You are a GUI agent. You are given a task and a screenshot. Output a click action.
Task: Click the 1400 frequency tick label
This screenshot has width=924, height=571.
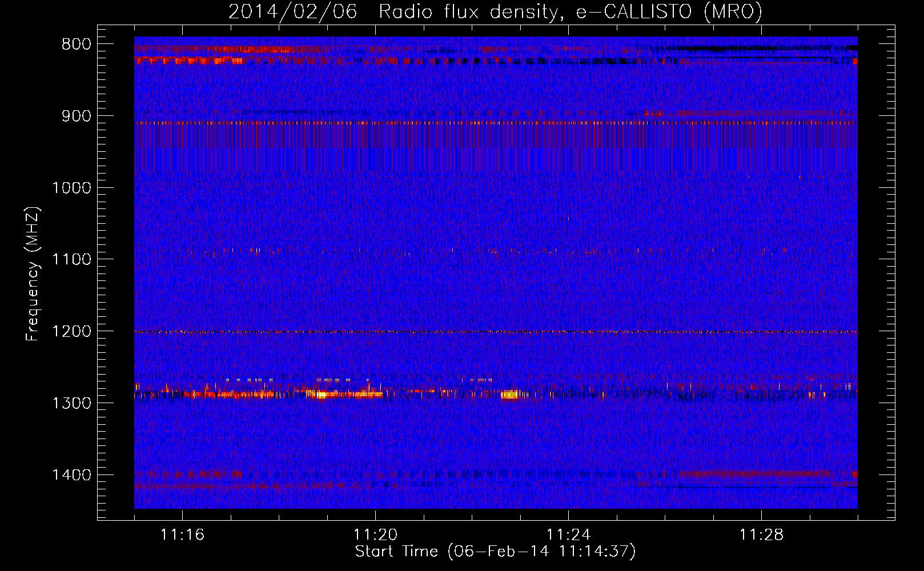[72, 475]
